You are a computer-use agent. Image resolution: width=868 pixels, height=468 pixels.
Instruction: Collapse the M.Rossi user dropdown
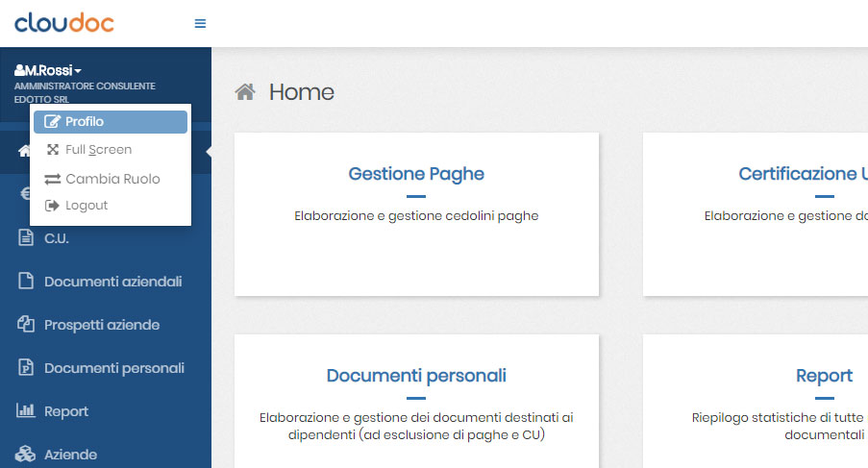click(x=48, y=70)
